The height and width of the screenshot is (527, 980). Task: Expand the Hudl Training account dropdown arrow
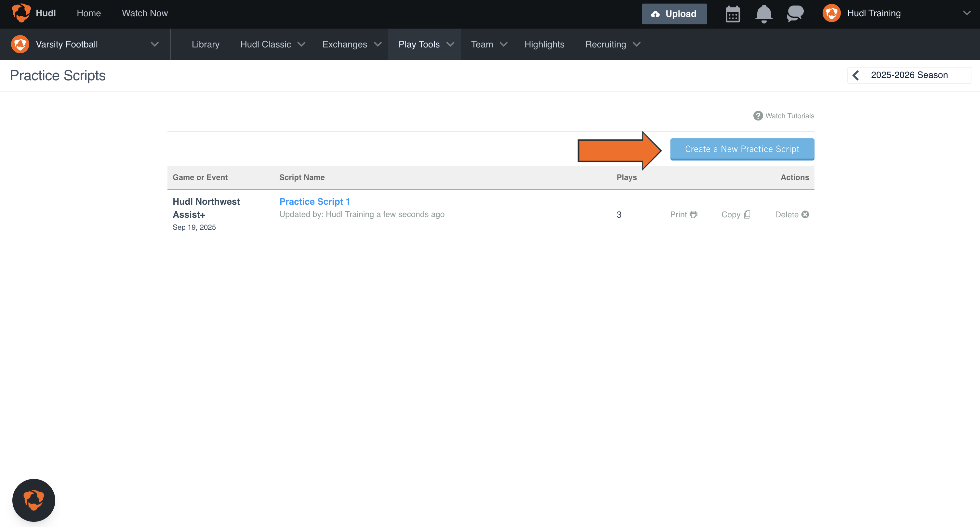pos(966,13)
